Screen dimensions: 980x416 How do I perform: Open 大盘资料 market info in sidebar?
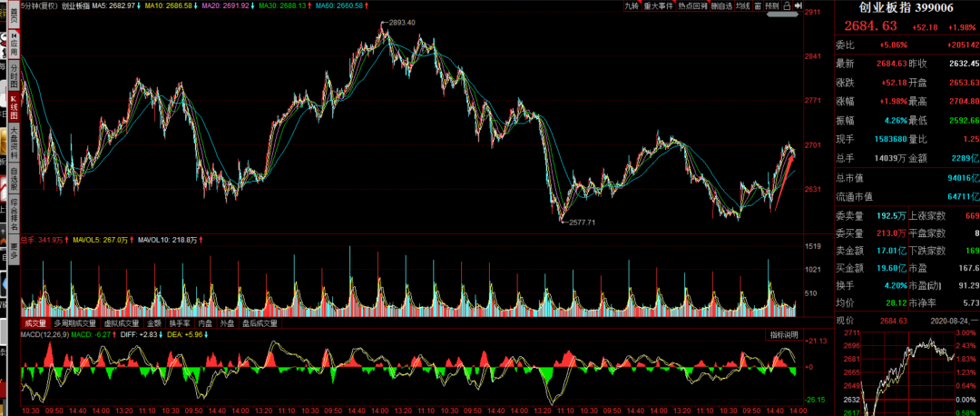pos(13,144)
